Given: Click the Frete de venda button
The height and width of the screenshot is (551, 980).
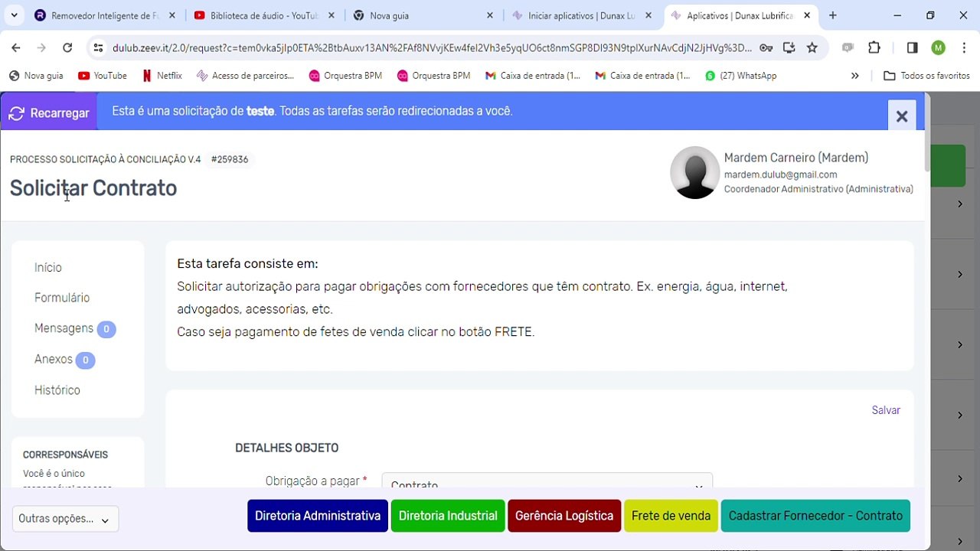Looking at the screenshot, I should 671,516.
